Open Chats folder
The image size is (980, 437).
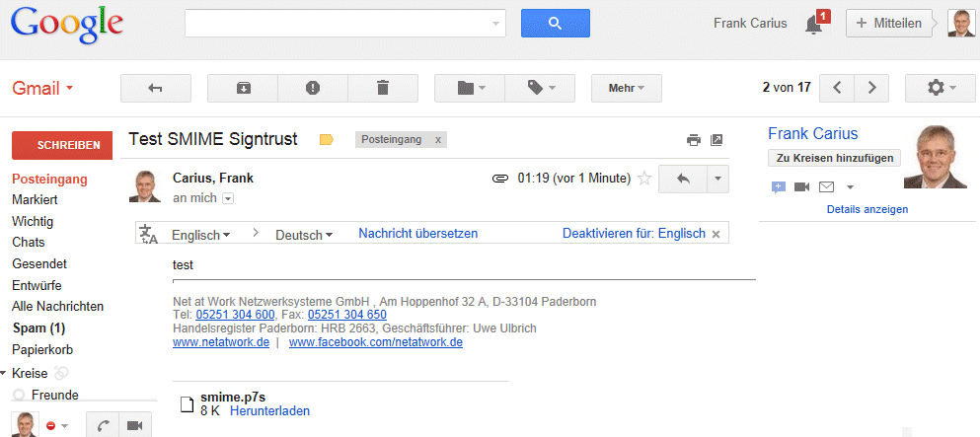(x=28, y=243)
